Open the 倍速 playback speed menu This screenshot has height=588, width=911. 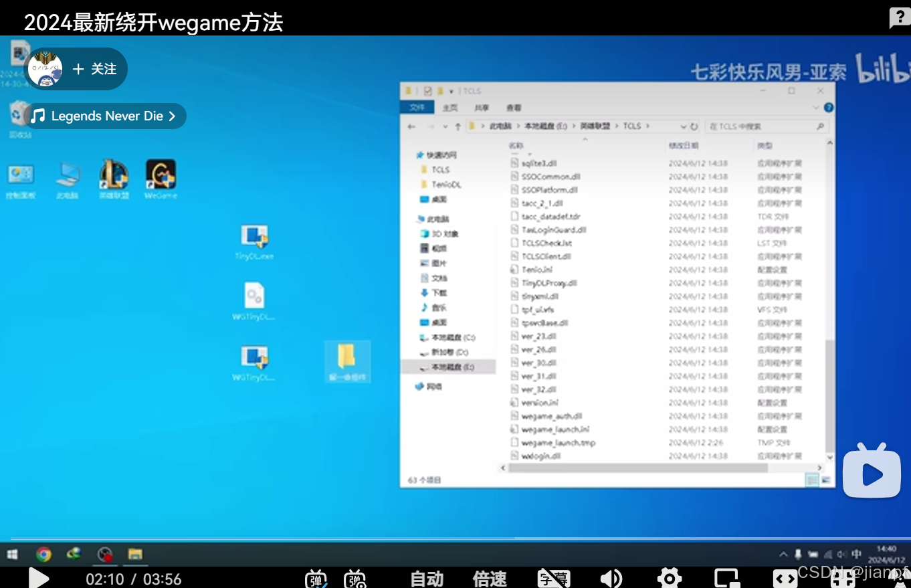tap(490, 579)
